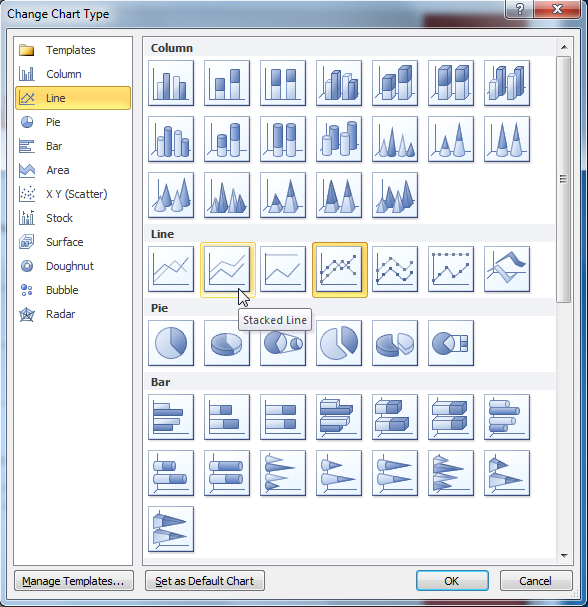Choose the Stacked Line chart type
588x607 pixels.
[x=227, y=269]
